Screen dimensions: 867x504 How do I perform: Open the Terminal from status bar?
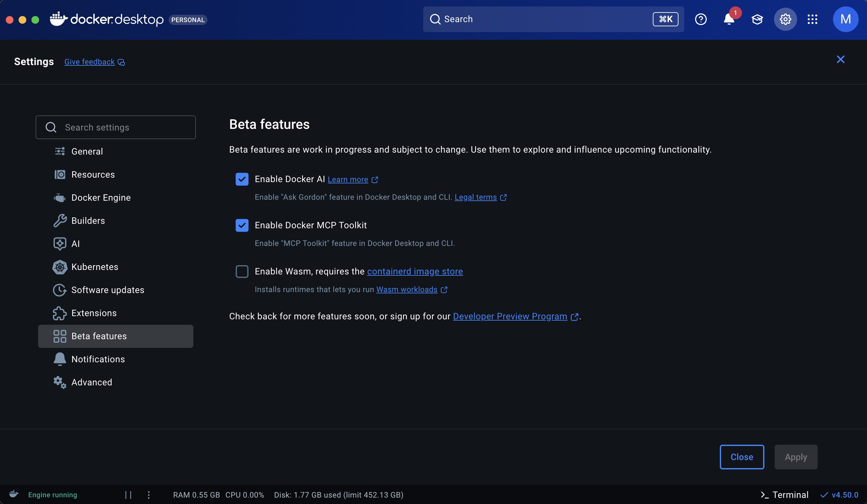point(784,495)
